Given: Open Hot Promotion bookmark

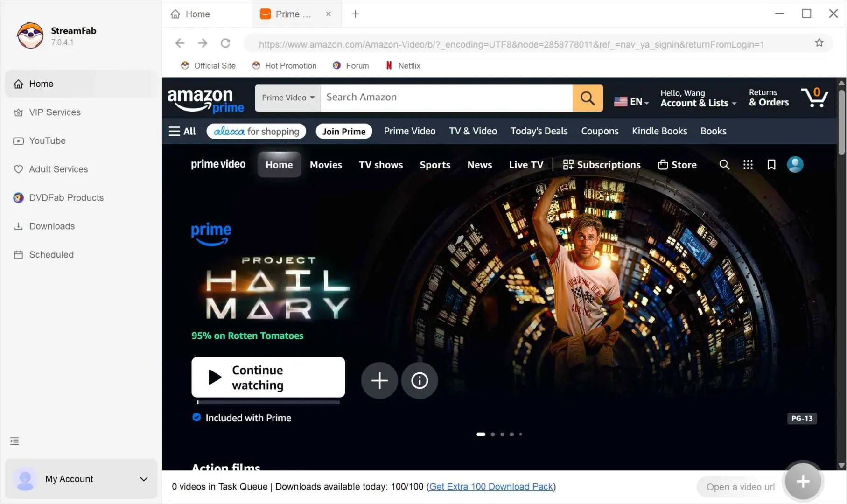Looking at the screenshot, I should pyautogui.click(x=284, y=66).
